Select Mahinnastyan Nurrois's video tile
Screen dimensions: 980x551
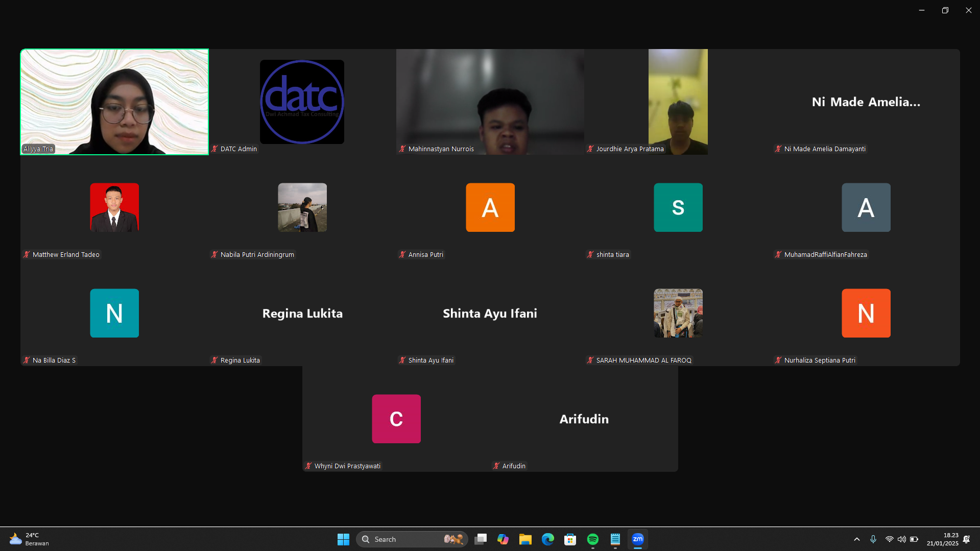click(x=490, y=102)
